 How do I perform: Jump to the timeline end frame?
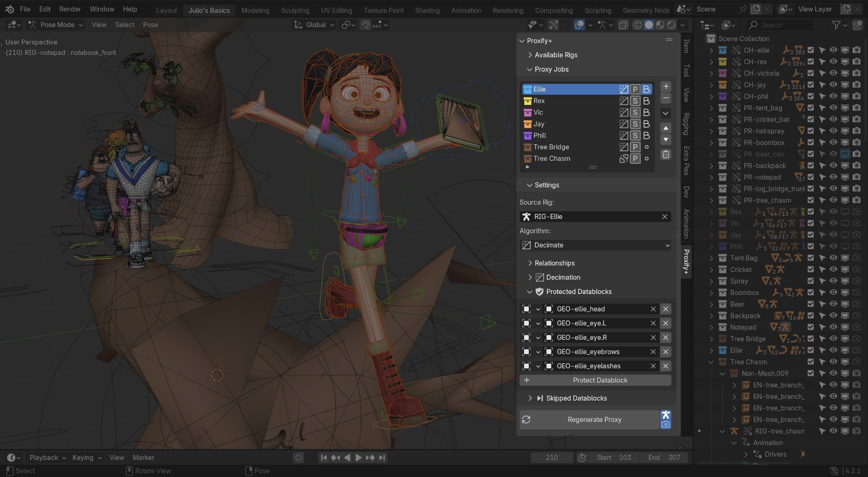(x=382, y=457)
